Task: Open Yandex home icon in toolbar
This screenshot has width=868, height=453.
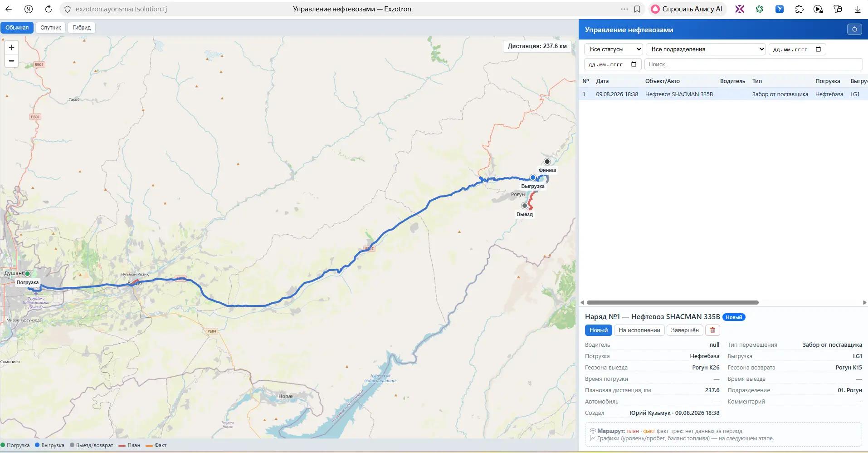Action: pyautogui.click(x=29, y=9)
